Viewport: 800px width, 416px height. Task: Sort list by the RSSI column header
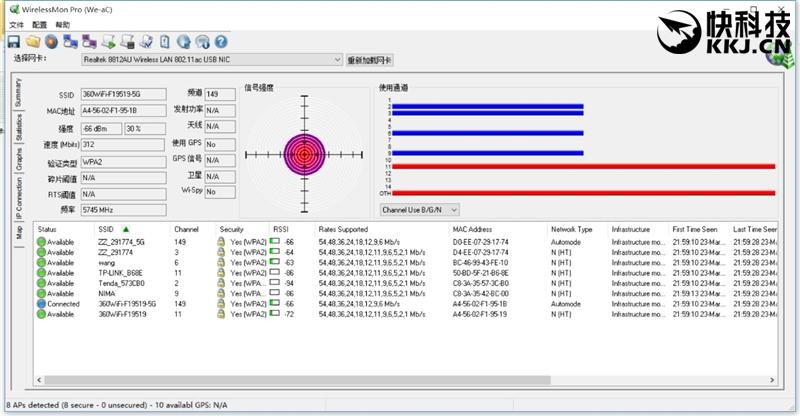[x=291, y=229]
